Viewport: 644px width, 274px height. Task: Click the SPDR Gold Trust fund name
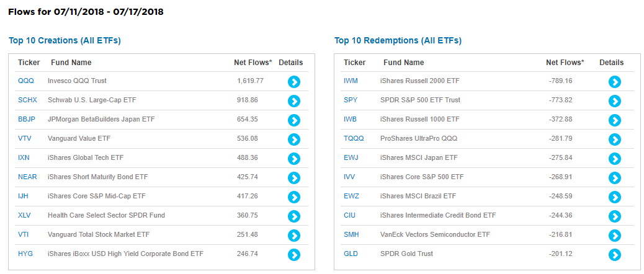406,254
